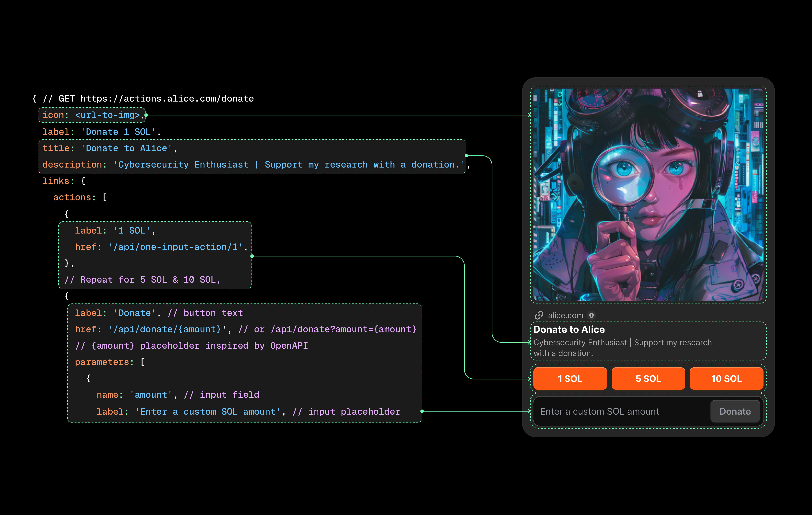This screenshot has height=515, width=812.
Task: Click the 'Repeat for 5 SOL & 10 SOL' comment
Action: pyautogui.click(x=142, y=280)
